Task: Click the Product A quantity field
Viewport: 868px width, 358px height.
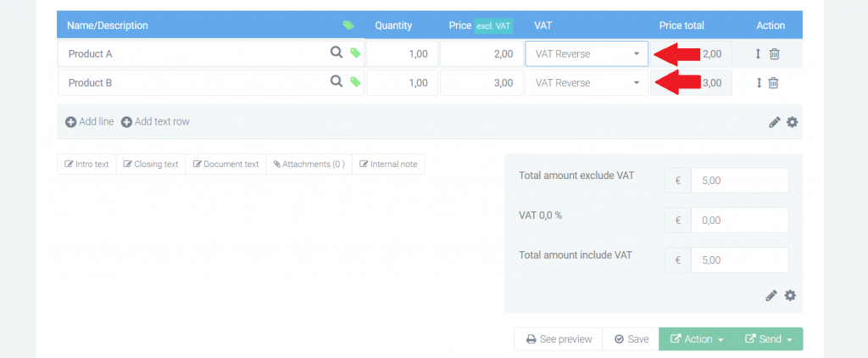Action: 402,53
